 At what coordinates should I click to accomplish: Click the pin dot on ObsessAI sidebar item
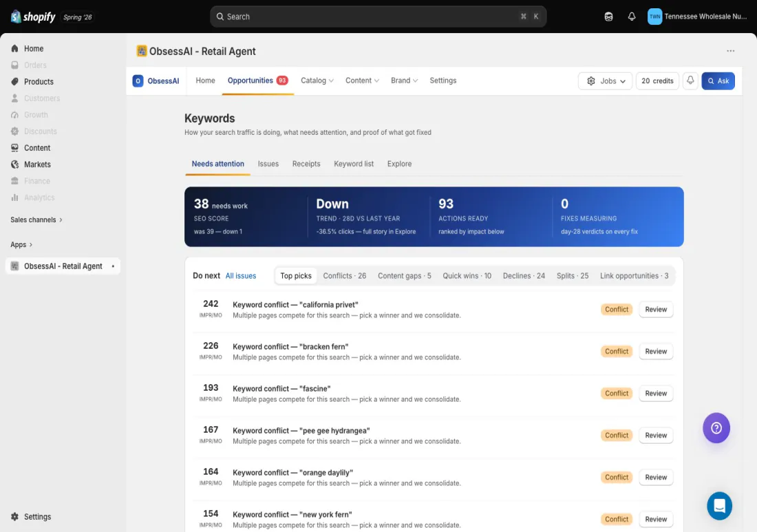(x=113, y=266)
